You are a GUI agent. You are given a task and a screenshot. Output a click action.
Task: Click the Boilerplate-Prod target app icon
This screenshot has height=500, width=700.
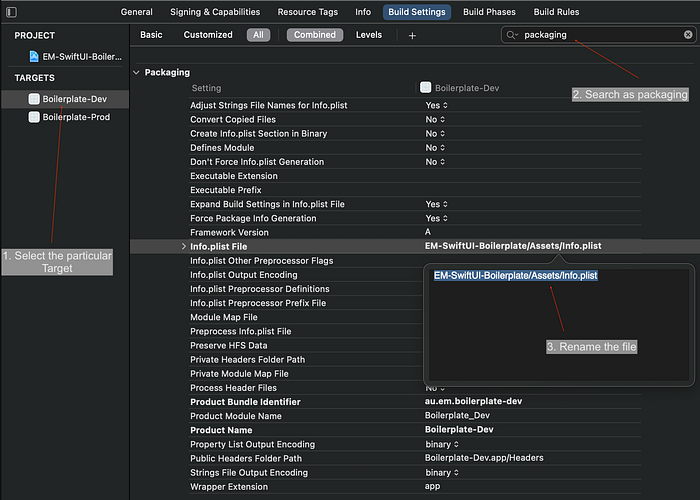pyautogui.click(x=34, y=117)
